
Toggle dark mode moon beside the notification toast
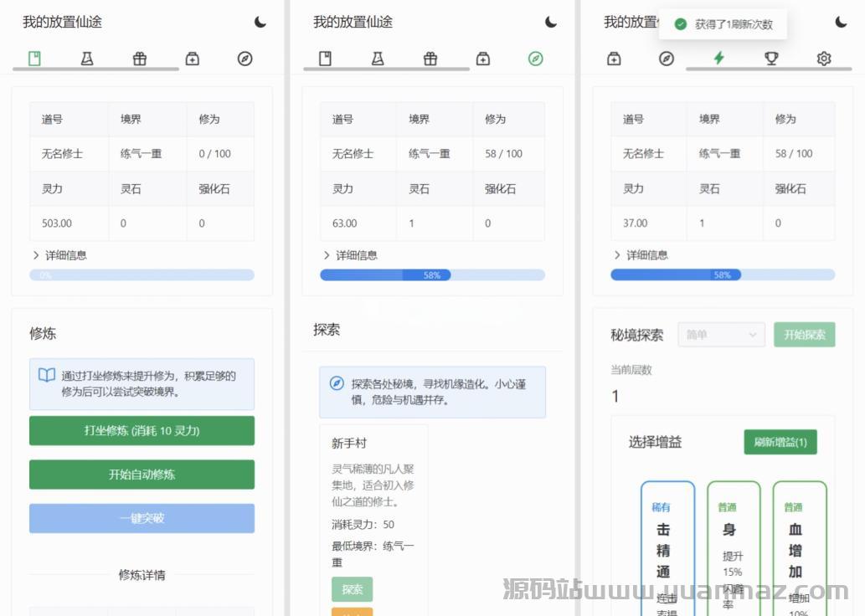841,23
